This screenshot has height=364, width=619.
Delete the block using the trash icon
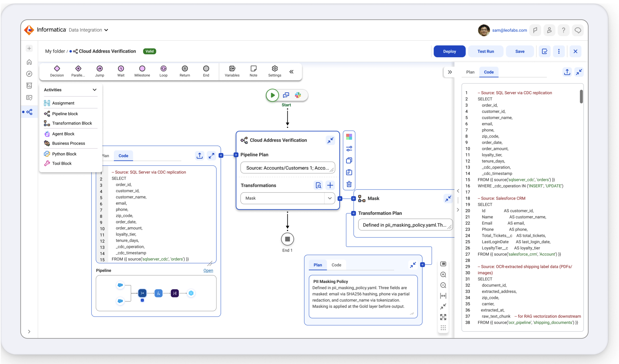tap(349, 184)
